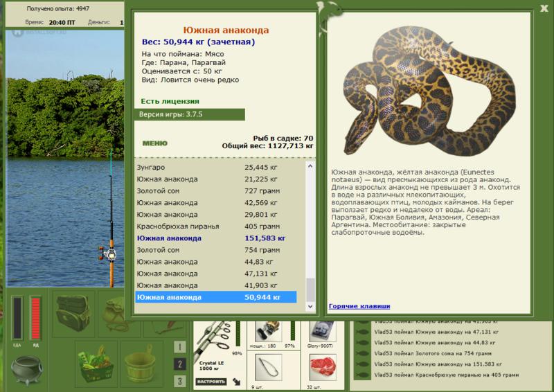Click the fish list scrollbar thumb
The height and width of the screenshot is (392, 554).
pos(310,289)
